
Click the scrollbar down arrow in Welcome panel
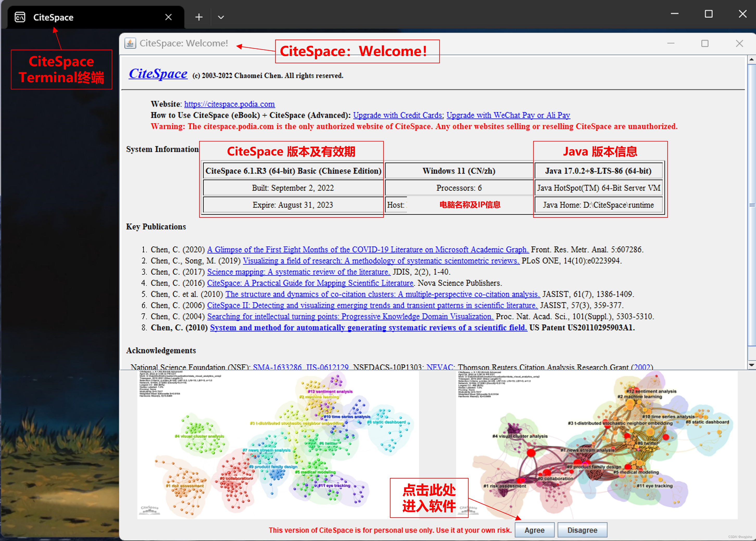point(751,365)
